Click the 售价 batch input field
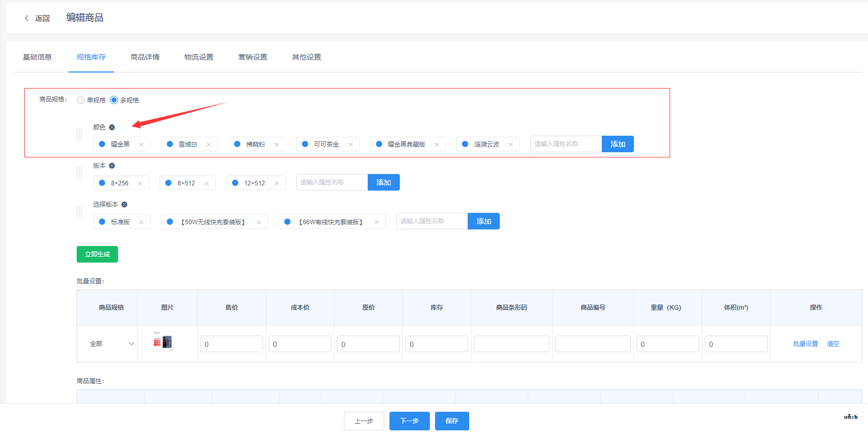Image resolution: width=868 pixels, height=434 pixels. [x=232, y=344]
